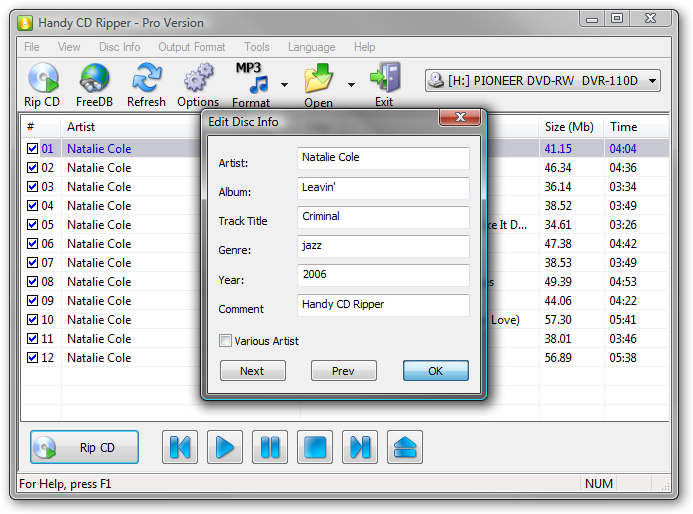The width and height of the screenshot is (693, 514).
Task: Select the 57.30 size cell
Action: coord(558,320)
